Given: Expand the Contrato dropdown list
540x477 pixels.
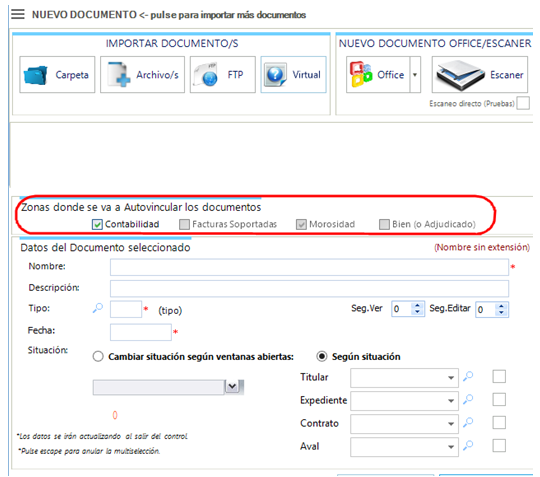Looking at the screenshot, I should (x=404, y=424).
